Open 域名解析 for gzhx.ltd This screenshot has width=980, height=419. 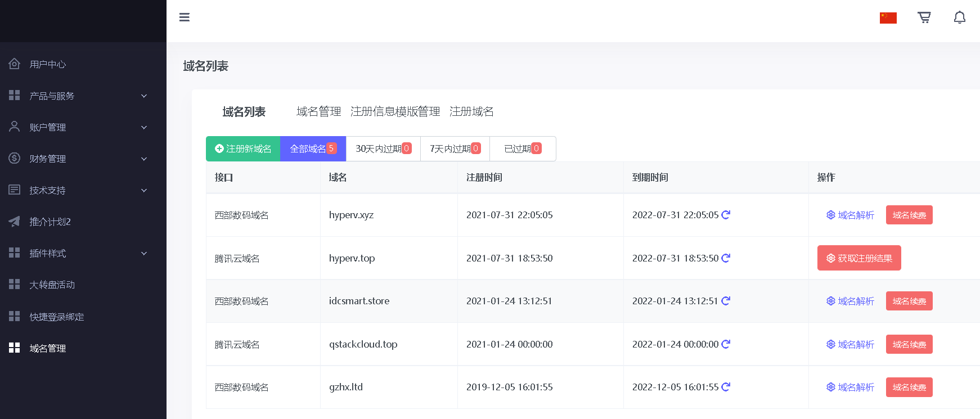coord(850,387)
